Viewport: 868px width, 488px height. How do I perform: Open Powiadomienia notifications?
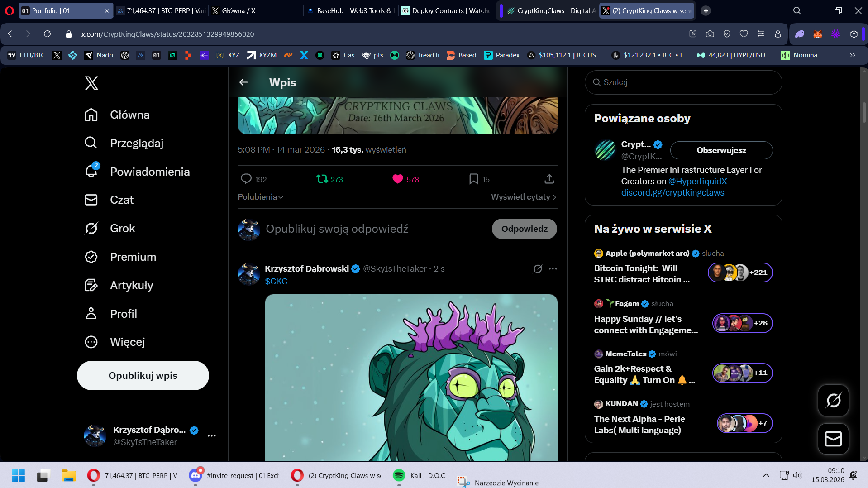(137, 172)
